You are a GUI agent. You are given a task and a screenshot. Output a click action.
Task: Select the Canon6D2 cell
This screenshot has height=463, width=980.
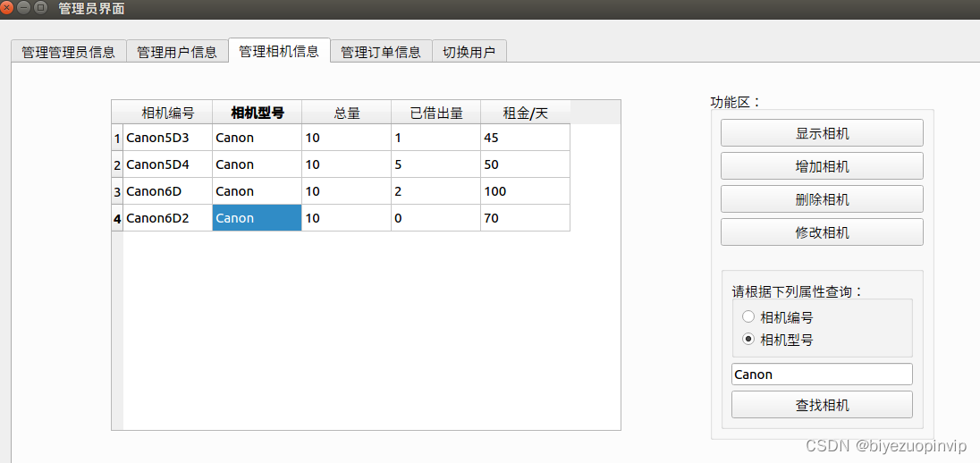pos(167,218)
